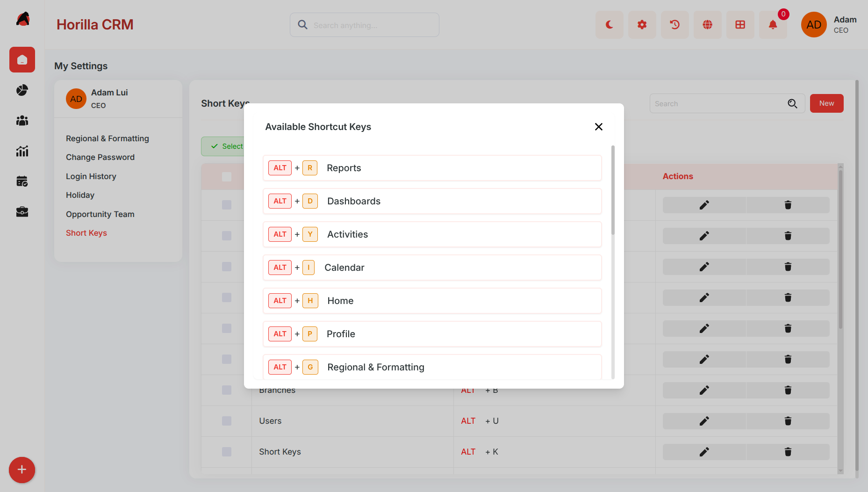Close the Available Shortcut Keys dialog
Image resolution: width=868 pixels, height=492 pixels.
tap(598, 127)
